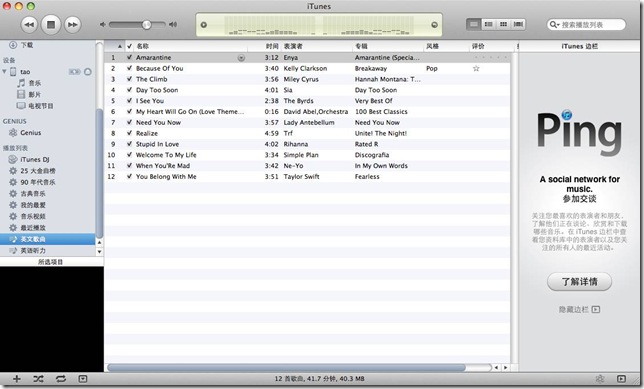
Task: Eject the tao device
Action: (88, 72)
